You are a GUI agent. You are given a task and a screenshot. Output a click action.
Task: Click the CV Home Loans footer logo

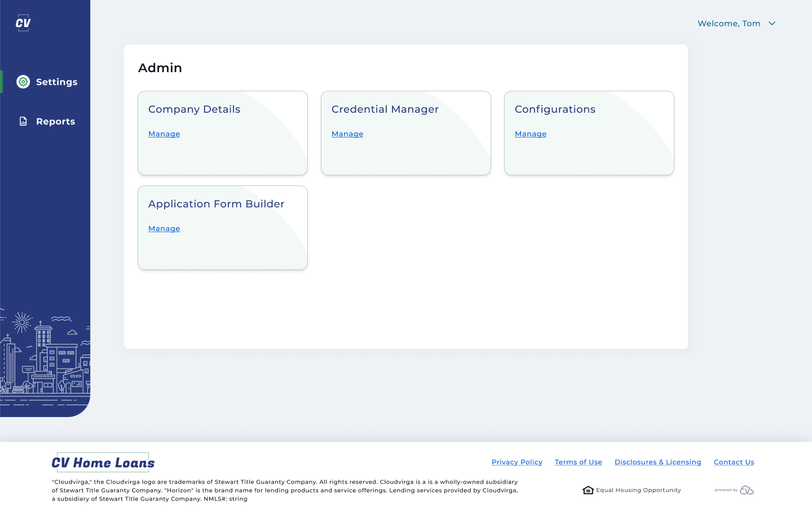tap(103, 463)
